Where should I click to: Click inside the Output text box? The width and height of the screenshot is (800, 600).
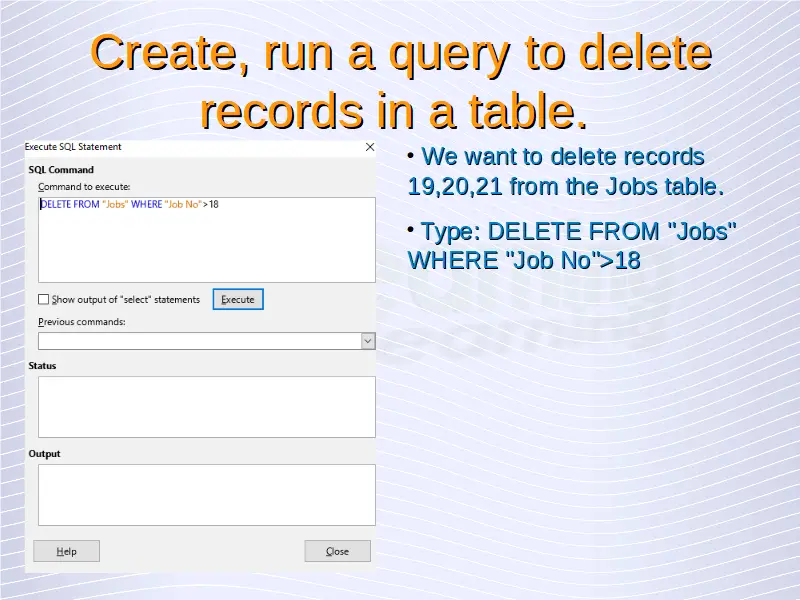(207, 495)
